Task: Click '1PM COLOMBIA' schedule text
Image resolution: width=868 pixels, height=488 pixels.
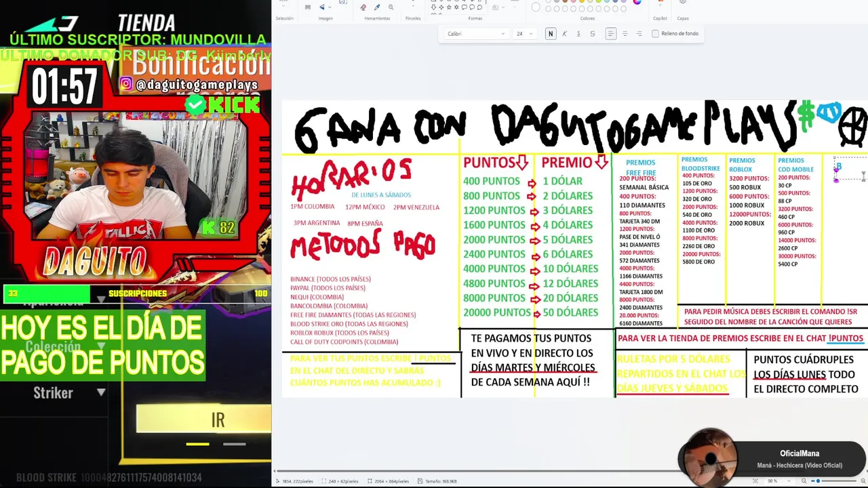Action: tap(312, 207)
